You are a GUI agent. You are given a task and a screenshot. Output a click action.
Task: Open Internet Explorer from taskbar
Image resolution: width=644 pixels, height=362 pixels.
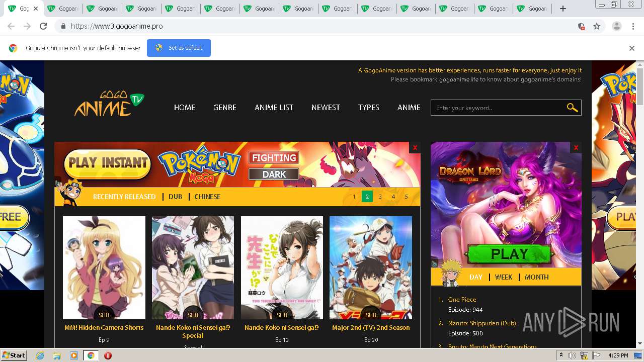(x=40, y=355)
